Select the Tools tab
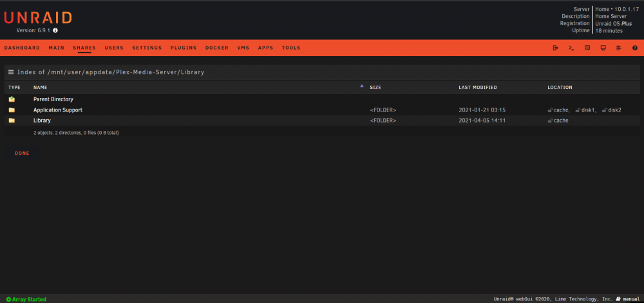The image size is (644, 303). click(x=291, y=48)
